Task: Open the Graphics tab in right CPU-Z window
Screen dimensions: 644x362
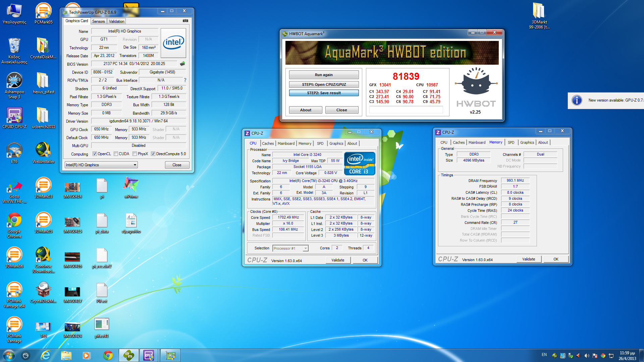Action: point(527,142)
